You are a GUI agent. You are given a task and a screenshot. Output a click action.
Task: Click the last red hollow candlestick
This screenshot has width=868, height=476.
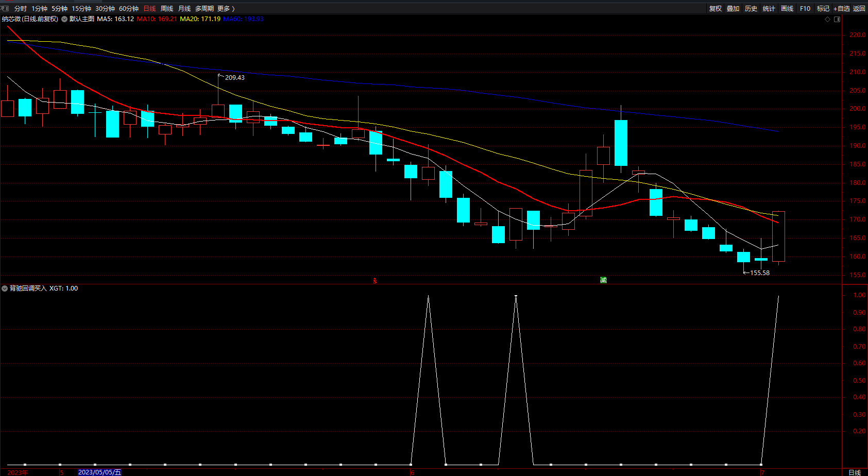778,237
